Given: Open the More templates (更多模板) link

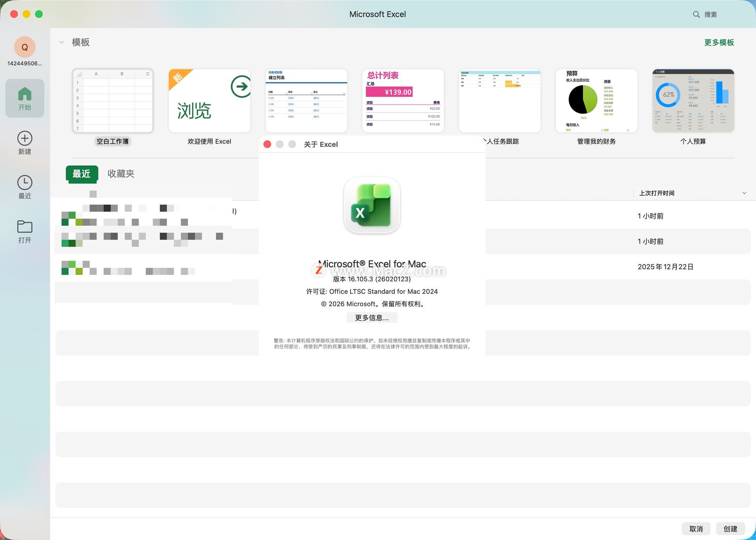Looking at the screenshot, I should 719,43.
